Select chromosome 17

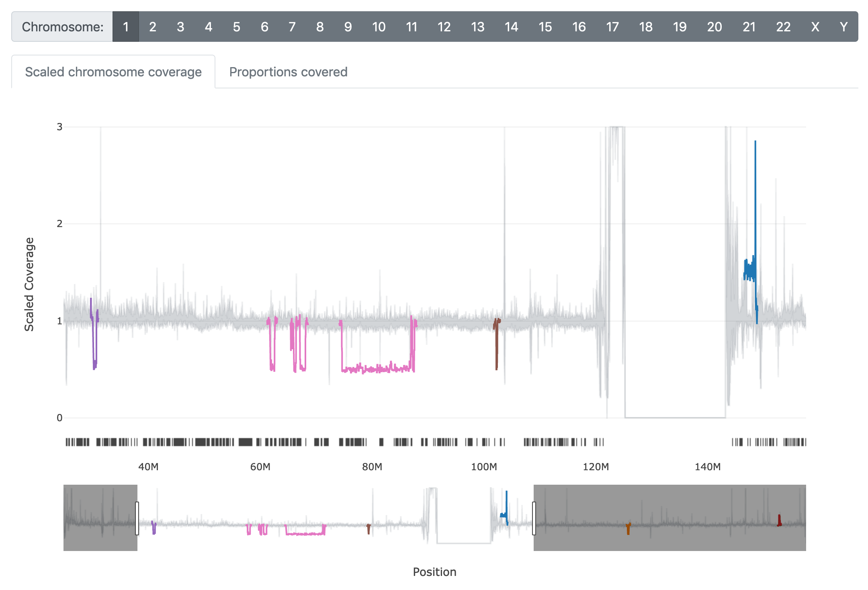[x=612, y=27]
